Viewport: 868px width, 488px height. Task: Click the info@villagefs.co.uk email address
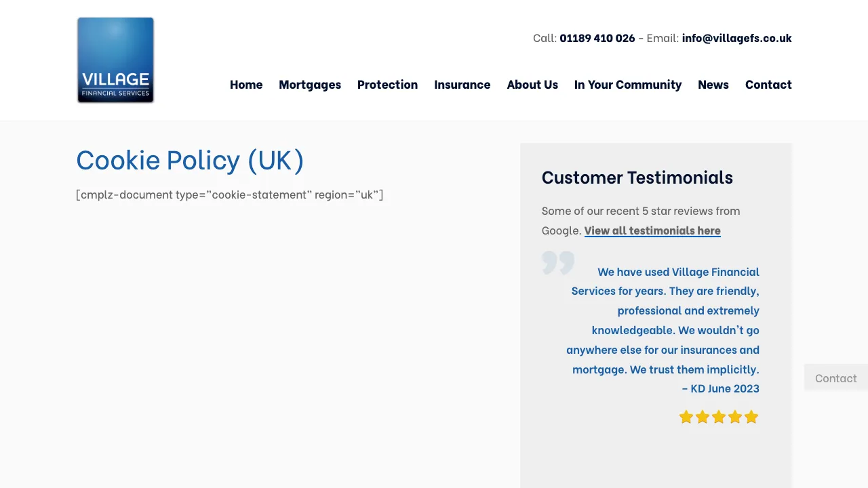click(736, 38)
